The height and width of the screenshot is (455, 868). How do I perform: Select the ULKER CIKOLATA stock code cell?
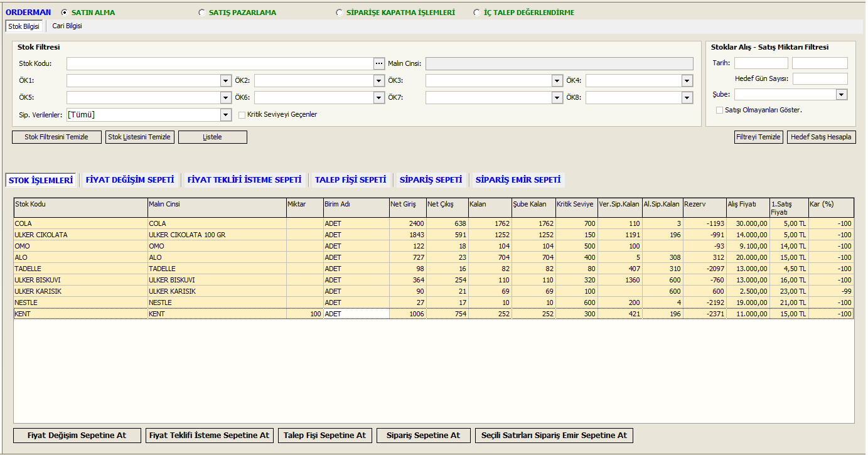[80, 235]
